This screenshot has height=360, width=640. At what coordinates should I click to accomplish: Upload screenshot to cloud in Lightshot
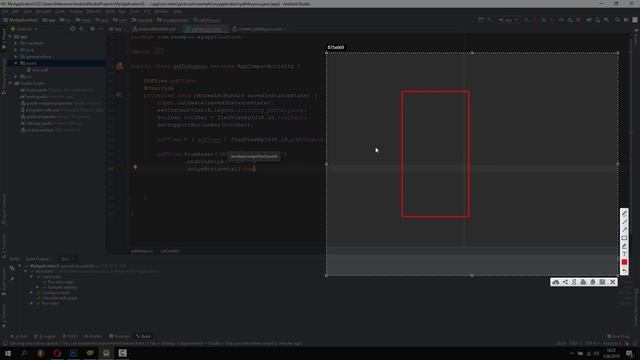click(556, 282)
